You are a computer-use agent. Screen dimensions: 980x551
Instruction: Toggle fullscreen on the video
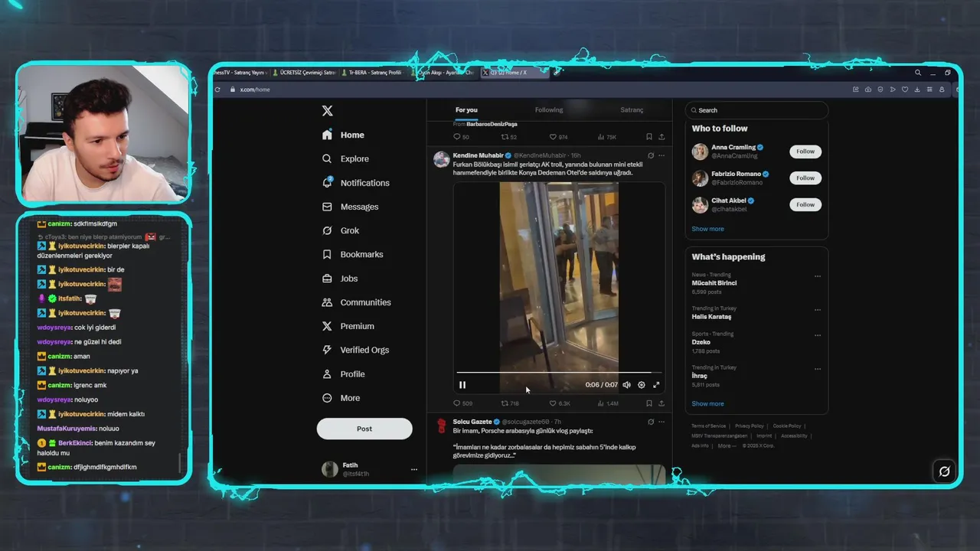pyautogui.click(x=656, y=385)
